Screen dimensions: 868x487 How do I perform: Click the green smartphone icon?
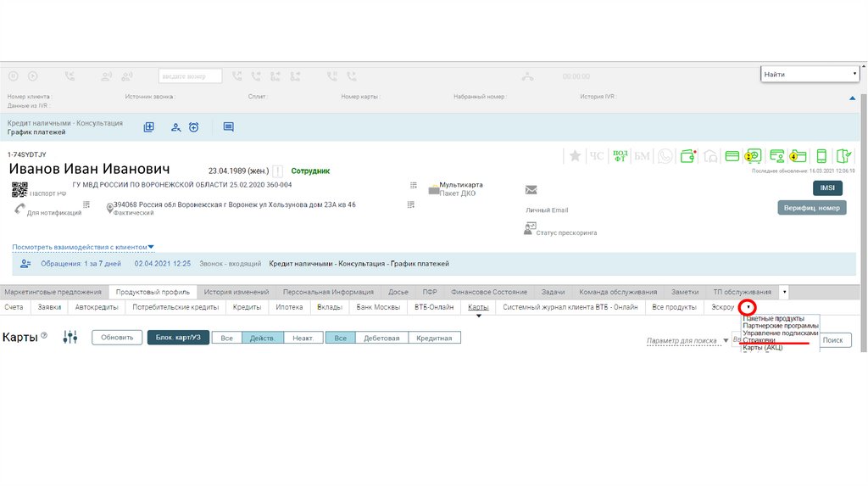click(x=821, y=156)
